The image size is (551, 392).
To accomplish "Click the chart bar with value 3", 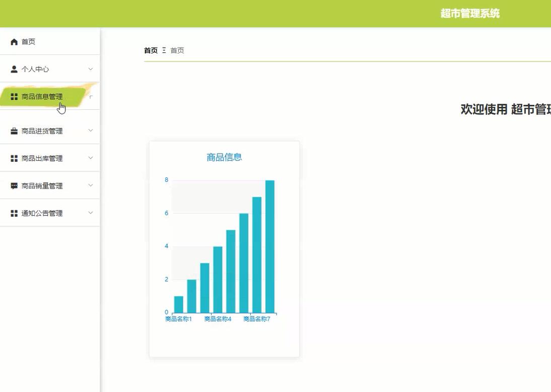I will coord(205,288).
